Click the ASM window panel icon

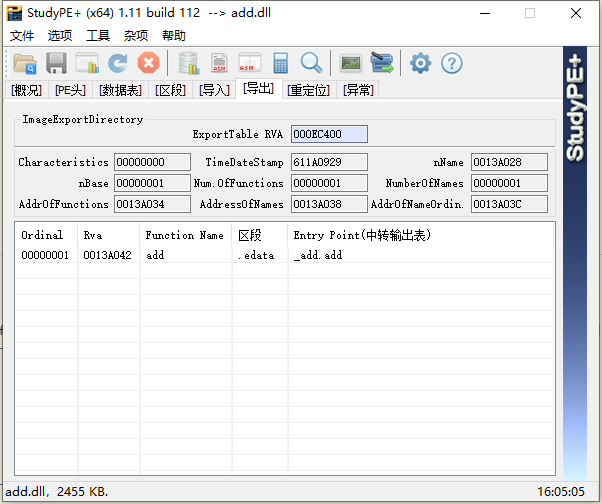(x=250, y=63)
